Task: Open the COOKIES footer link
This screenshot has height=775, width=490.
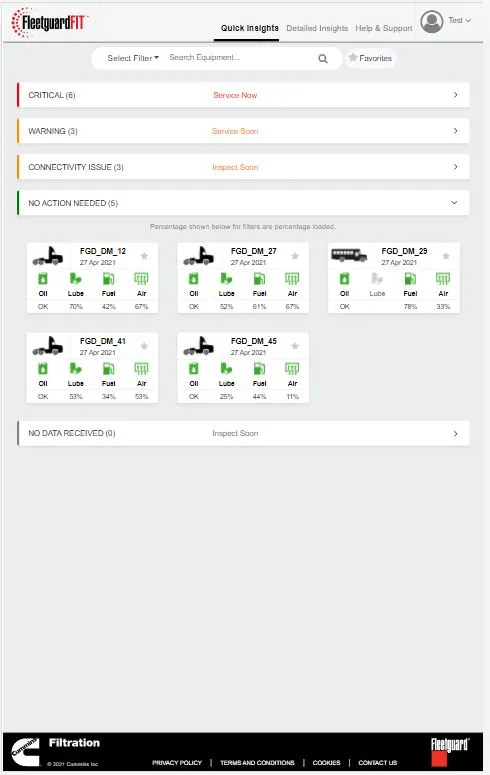Action: [326, 763]
